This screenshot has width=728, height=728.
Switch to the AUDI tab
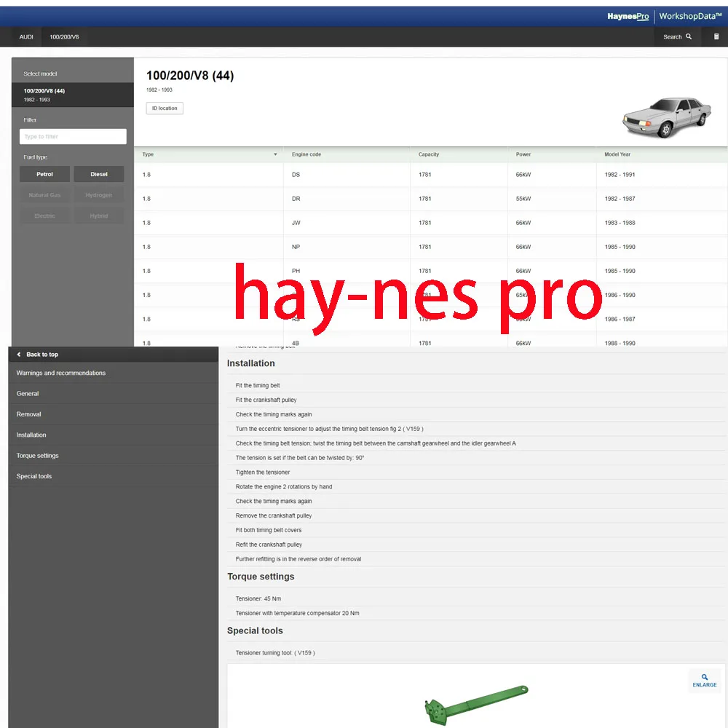click(x=26, y=36)
